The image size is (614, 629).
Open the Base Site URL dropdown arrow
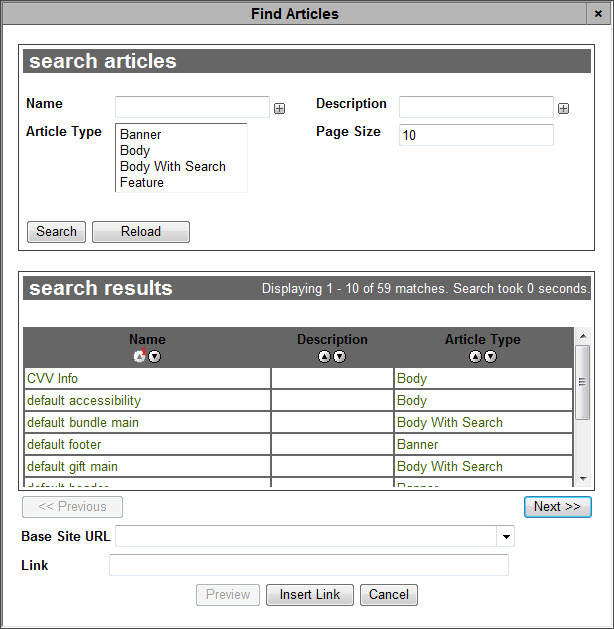pyautogui.click(x=506, y=536)
